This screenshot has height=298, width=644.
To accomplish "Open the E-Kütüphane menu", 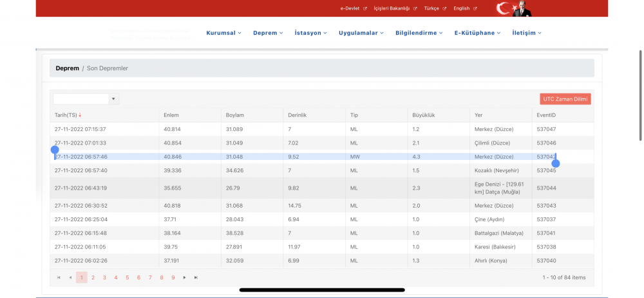I will (x=477, y=33).
